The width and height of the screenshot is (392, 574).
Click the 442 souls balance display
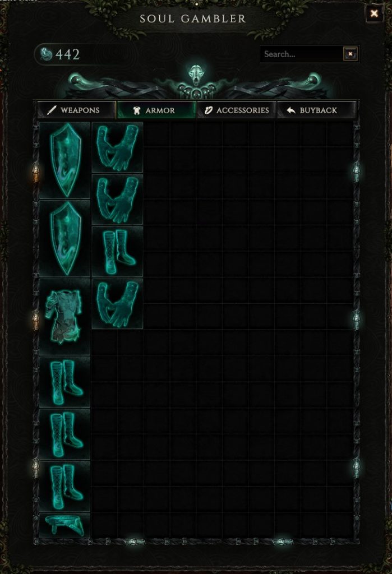point(68,54)
